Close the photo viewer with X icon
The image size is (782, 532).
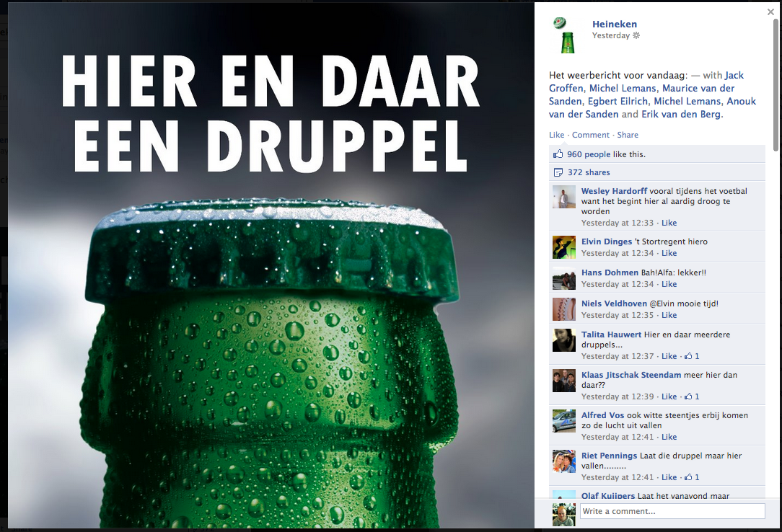tap(770, 12)
